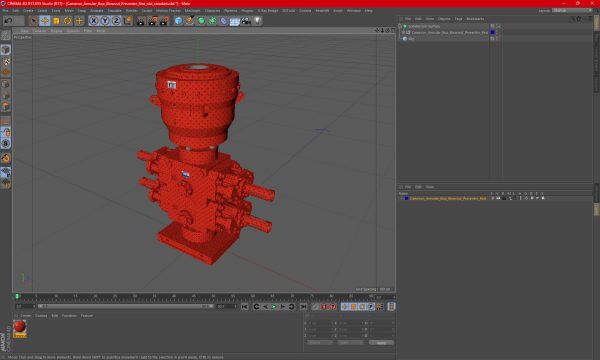The height and width of the screenshot is (360, 600).
Task: Click the green Array modeling icon
Action: pos(212,21)
